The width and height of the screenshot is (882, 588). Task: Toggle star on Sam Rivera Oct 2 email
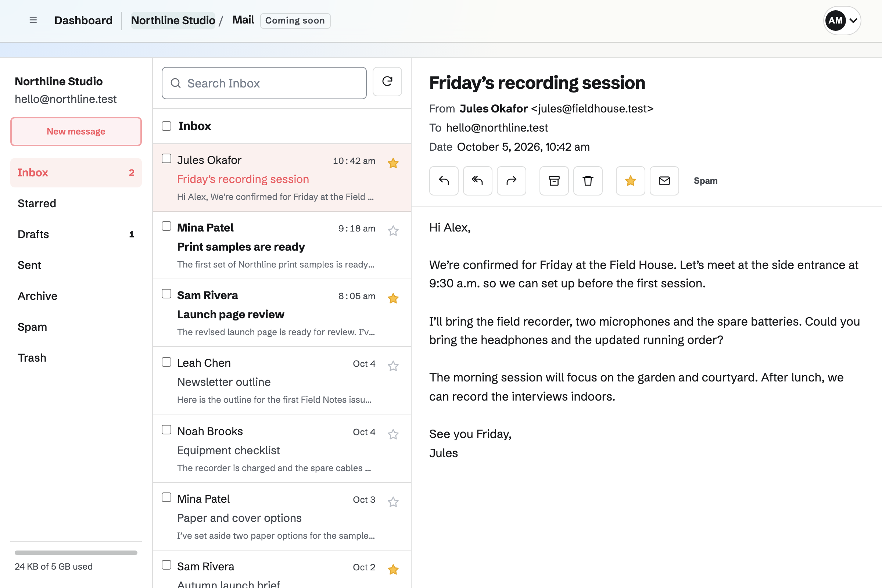coord(393,570)
